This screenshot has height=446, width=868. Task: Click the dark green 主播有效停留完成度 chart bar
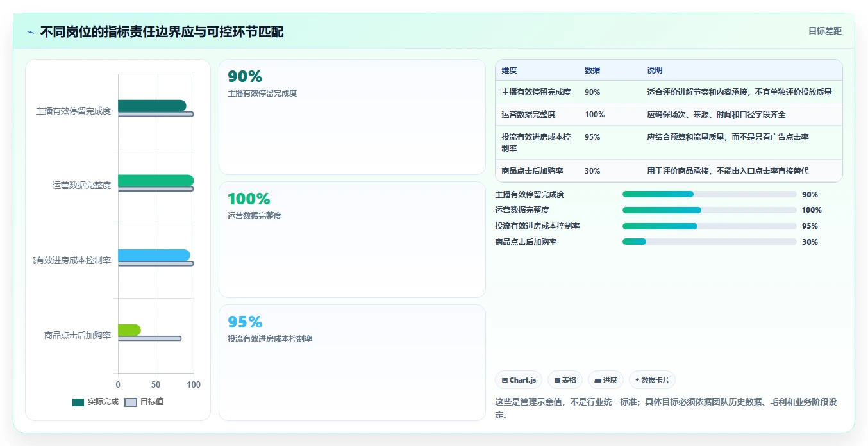point(152,106)
